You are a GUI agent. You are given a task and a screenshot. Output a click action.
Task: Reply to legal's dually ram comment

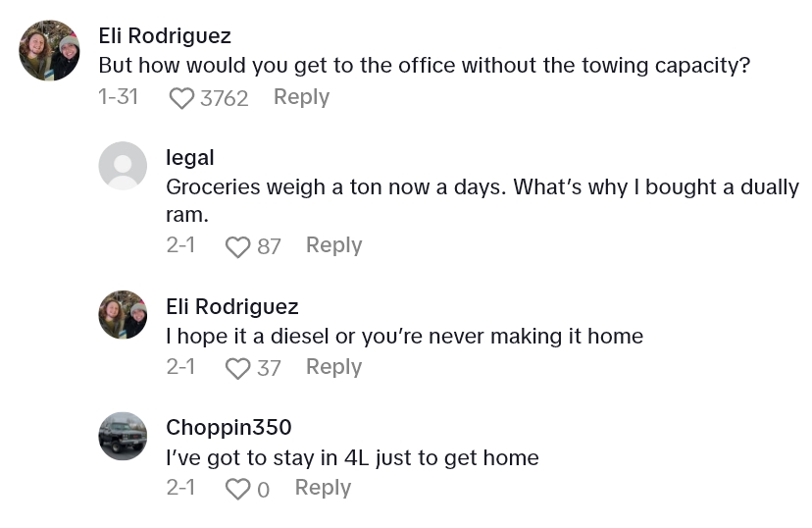click(333, 245)
